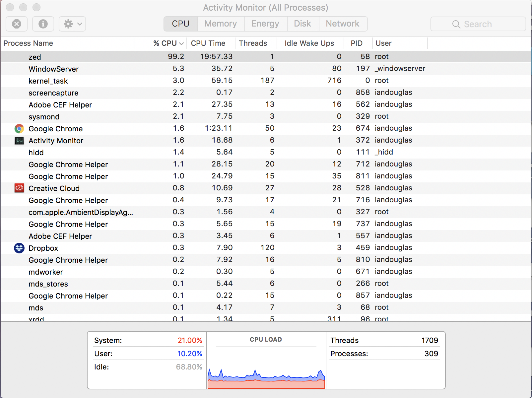
Task: Select the sysmond process
Action: coord(266,116)
